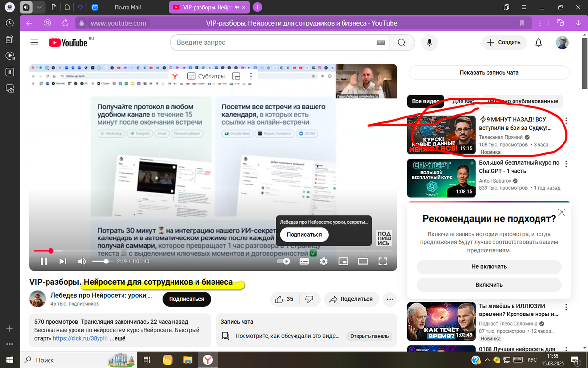588x368 pixels.
Task: Add a new browser tab
Action: 258,7
